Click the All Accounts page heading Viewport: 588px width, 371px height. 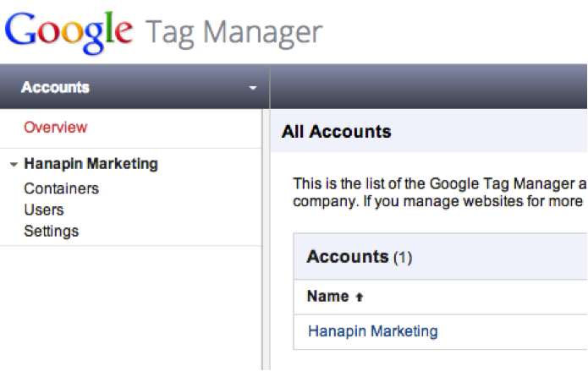pyautogui.click(x=337, y=132)
